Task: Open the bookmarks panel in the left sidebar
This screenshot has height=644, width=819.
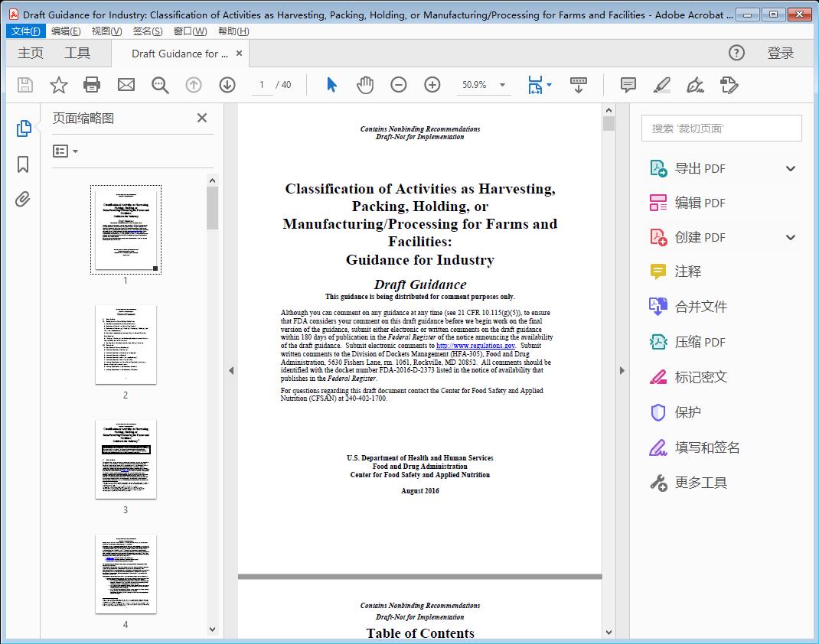Action: [23, 164]
